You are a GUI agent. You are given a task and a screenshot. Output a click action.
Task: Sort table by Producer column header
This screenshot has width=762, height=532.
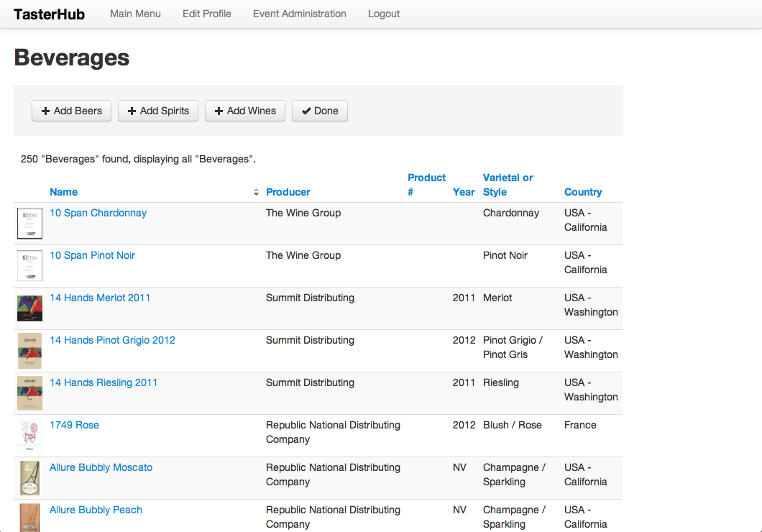coord(288,192)
